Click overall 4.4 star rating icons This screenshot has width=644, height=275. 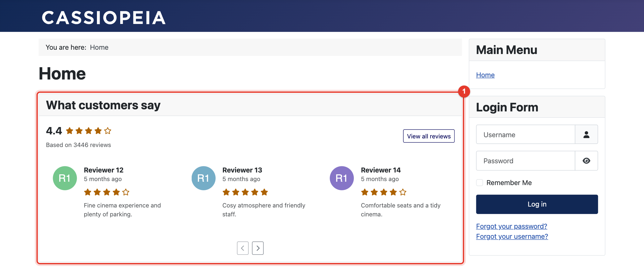[89, 131]
